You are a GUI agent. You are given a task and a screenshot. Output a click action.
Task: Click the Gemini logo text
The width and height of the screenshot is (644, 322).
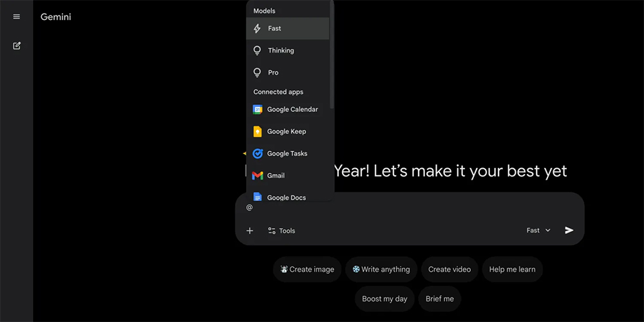[x=56, y=17]
